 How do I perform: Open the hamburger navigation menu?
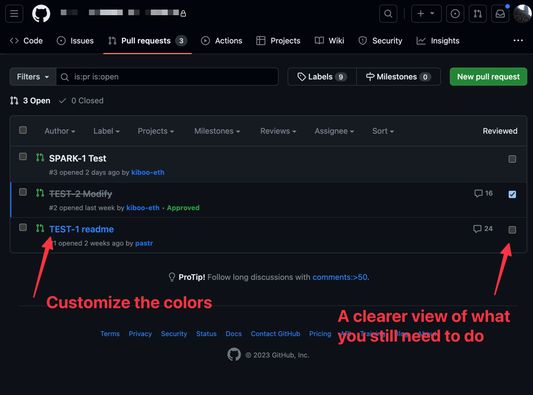[14, 14]
